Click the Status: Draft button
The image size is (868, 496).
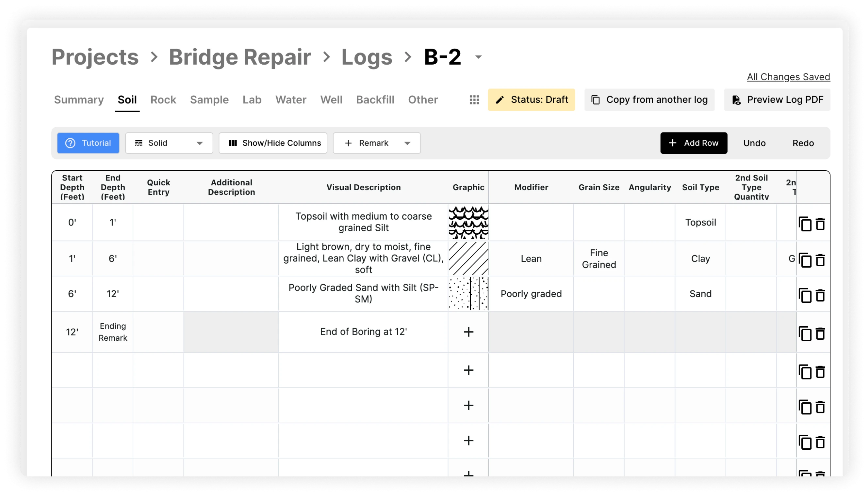(531, 100)
